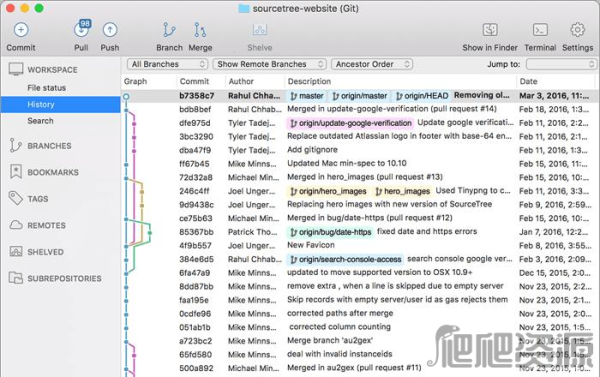Image resolution: width=600 pixels, height=377 pixels.
Task: Click "Merge branch 'au2gex'" description
Action: (x=330, y=341)
